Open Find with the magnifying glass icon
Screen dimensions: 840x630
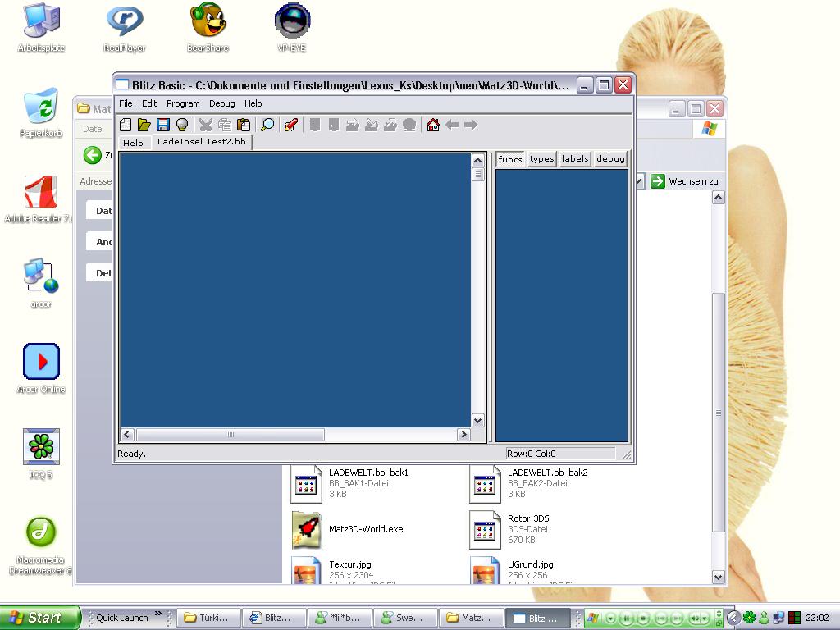[x=267, y=125]
